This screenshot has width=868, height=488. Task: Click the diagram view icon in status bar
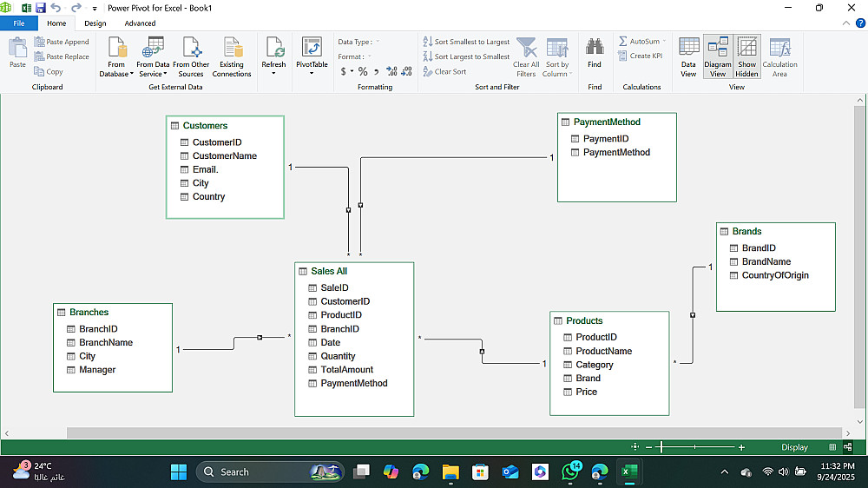coord(847,447)
